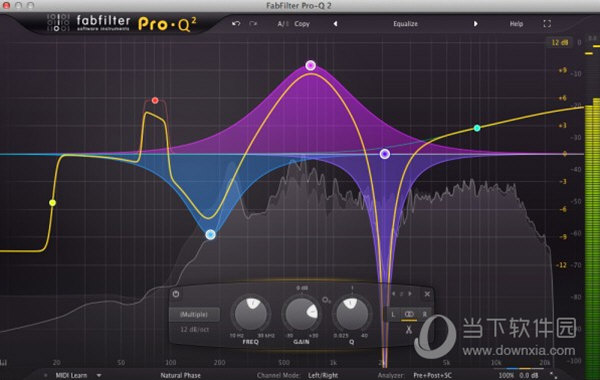Select the teal high shelf band dot

tap(477, 128)
